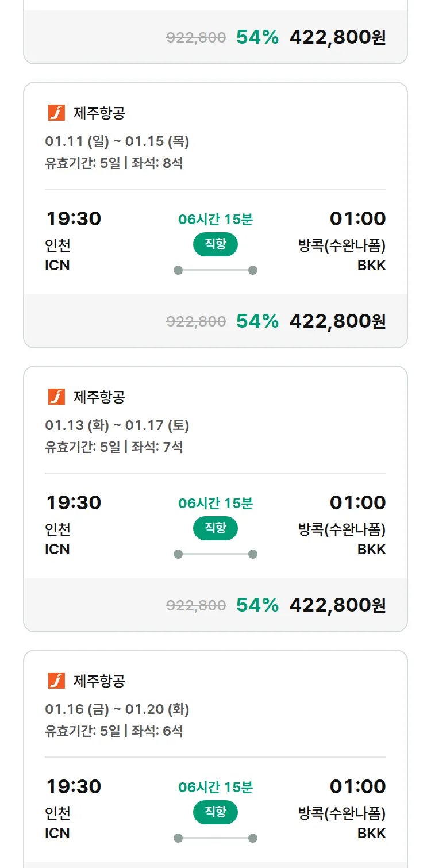Click the Jeju Air logo on the 01.16 flight
The image size is (431, 868).
point(56,681)
